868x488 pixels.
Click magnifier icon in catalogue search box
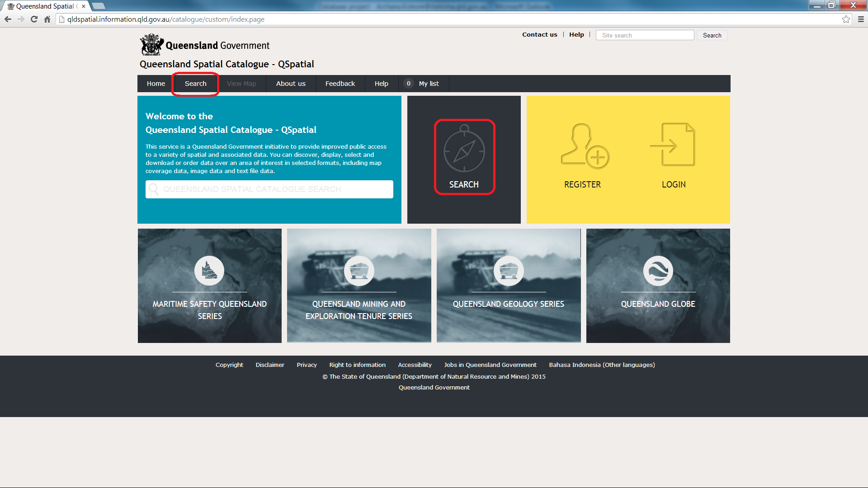[x=154, y=189]
